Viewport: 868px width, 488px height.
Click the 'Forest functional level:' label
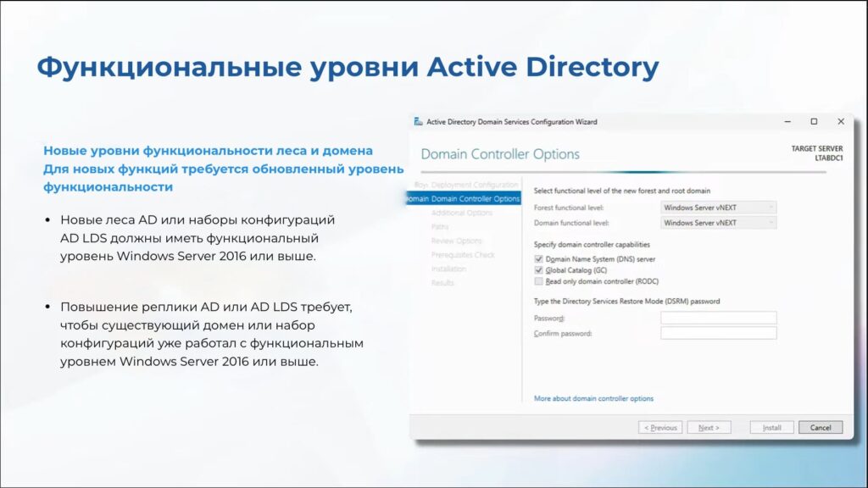click(x=569, y=208)
